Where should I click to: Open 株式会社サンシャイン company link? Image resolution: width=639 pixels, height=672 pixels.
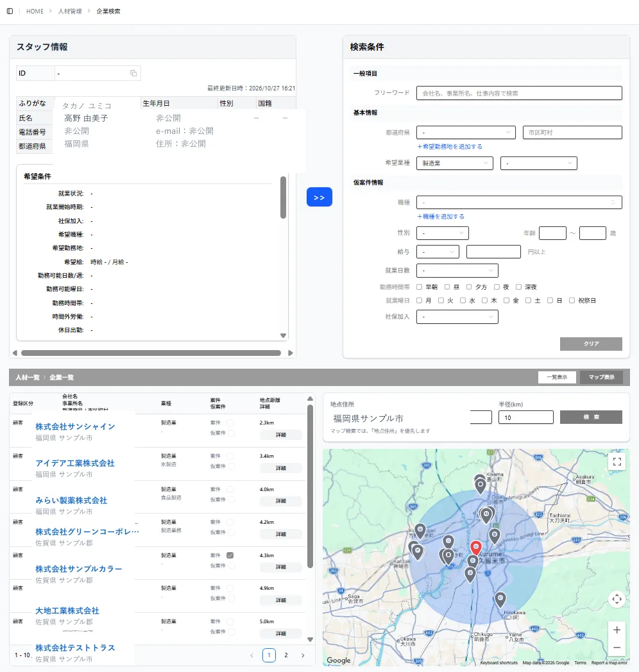point(75,426)
